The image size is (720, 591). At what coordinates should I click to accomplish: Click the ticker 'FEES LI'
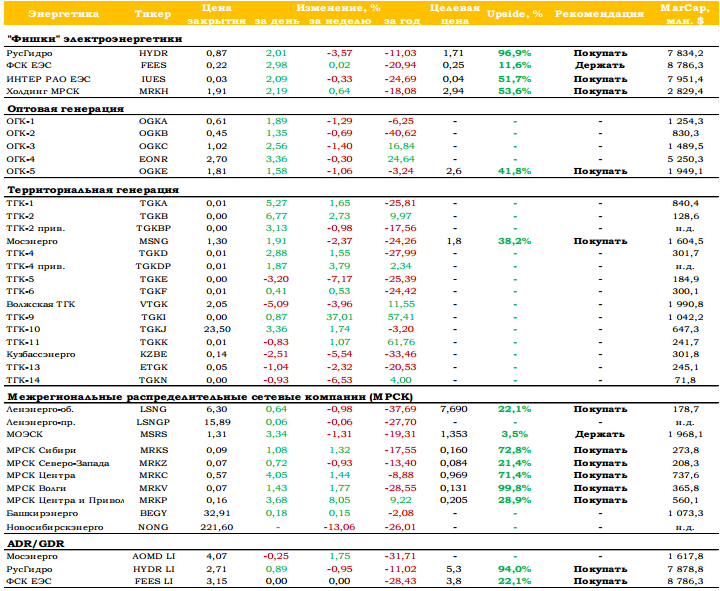pos(153,581)
